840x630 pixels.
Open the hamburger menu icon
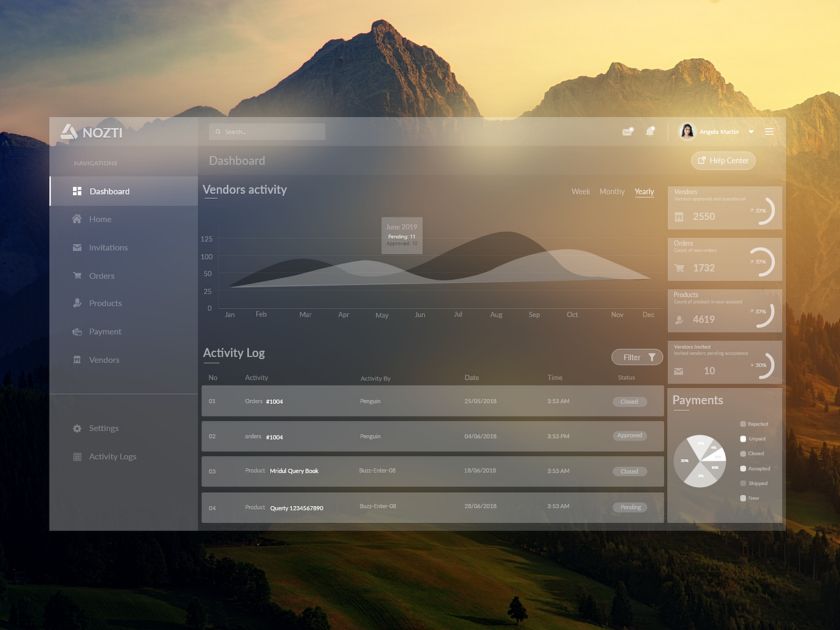pyautogui.click(x=769, y=131)
